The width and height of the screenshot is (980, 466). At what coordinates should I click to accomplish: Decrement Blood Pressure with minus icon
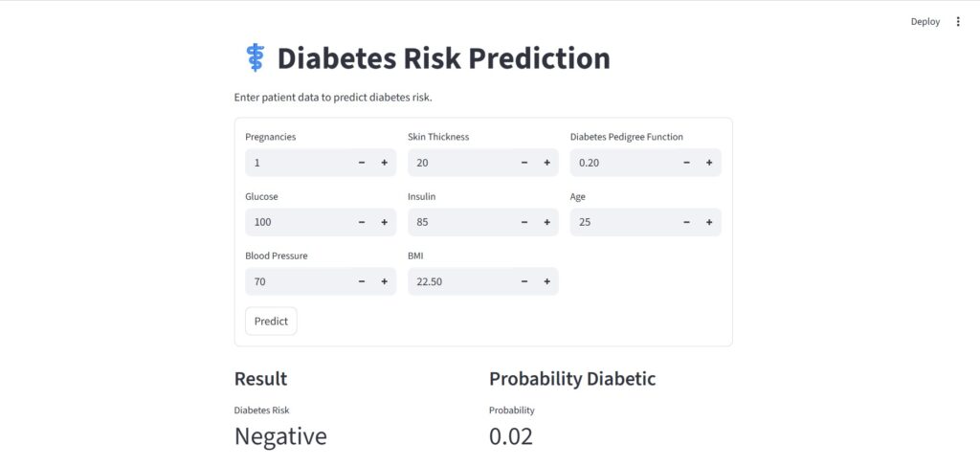[x=362, y=281]
